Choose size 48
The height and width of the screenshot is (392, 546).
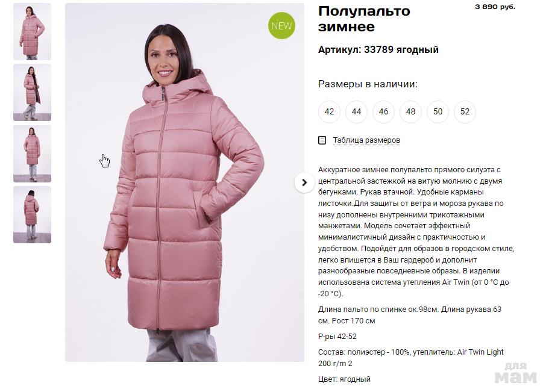point(410,111)
